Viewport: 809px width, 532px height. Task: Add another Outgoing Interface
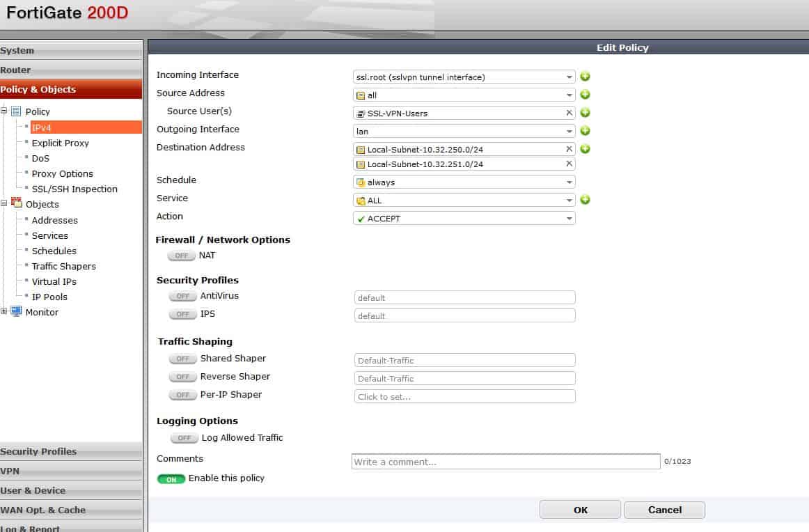click(x=585, y=131)
